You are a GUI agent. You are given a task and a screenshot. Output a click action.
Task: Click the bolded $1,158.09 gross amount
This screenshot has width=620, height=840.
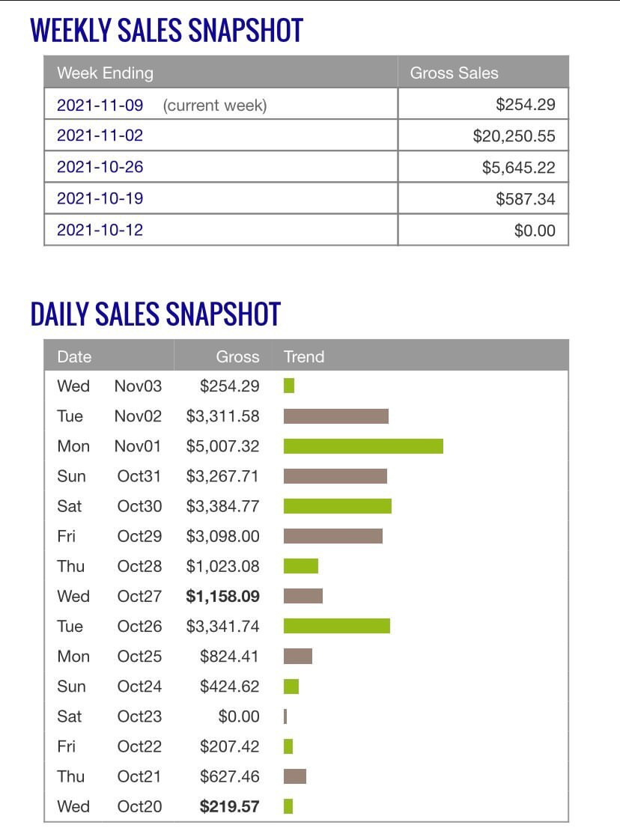[x=222, y=596]
